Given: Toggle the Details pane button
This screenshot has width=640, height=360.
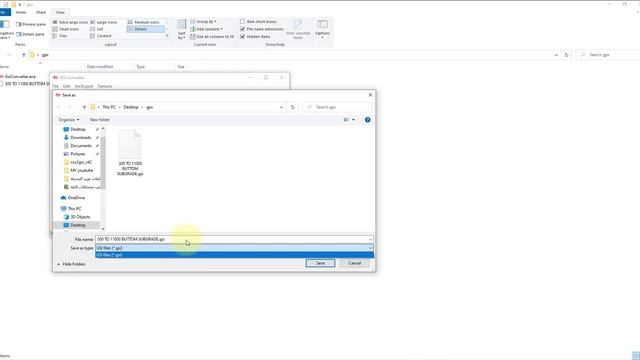Looking at the screenshot, I should [30, 34].
